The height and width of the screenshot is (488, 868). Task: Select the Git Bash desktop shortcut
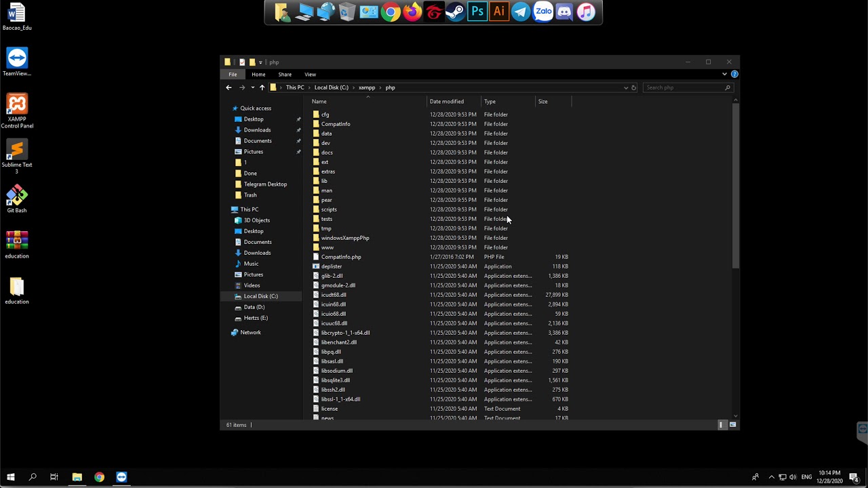click(x=17, y=199)
